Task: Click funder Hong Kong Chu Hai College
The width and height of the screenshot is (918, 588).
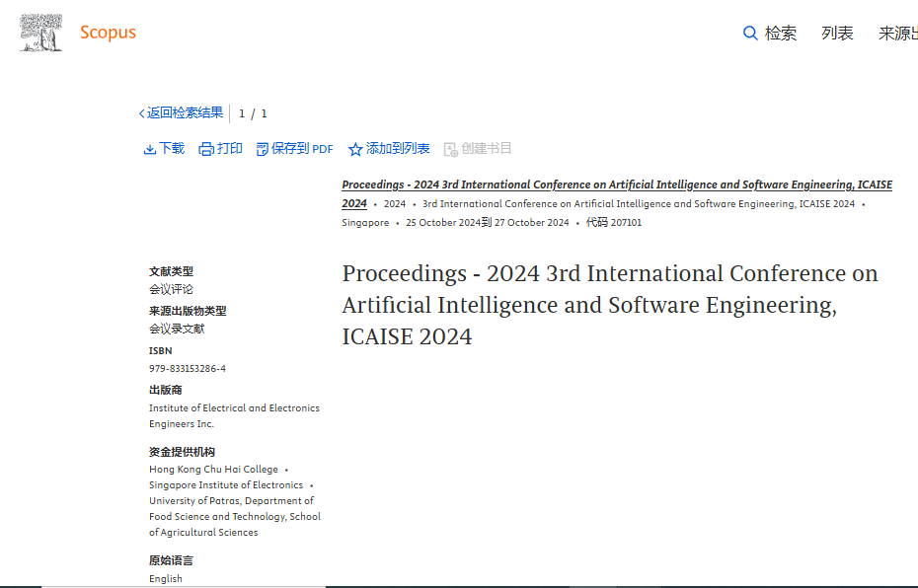Action: (213, 470)
